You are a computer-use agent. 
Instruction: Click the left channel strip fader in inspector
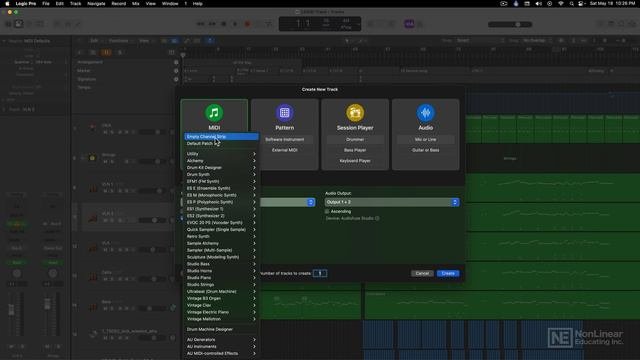(x=11, y=310)
